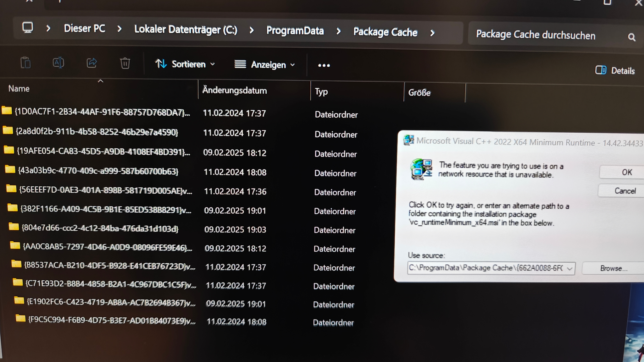
Task: Expand chevron after Lokaler Datenträger (C:)
Action: tap(252, 30)
